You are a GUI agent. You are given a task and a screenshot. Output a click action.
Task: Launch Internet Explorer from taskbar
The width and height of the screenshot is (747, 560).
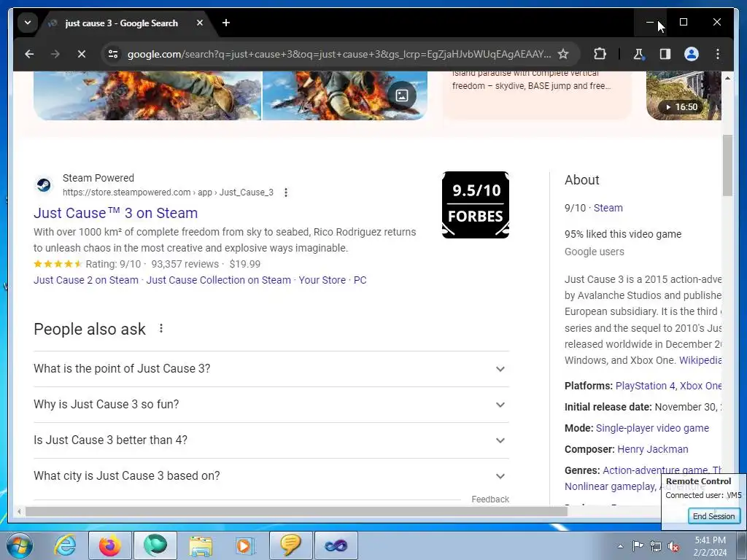65,545
